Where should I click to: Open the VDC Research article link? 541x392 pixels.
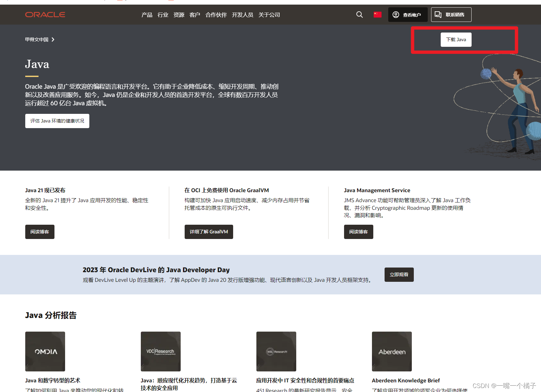pos(160,351)
